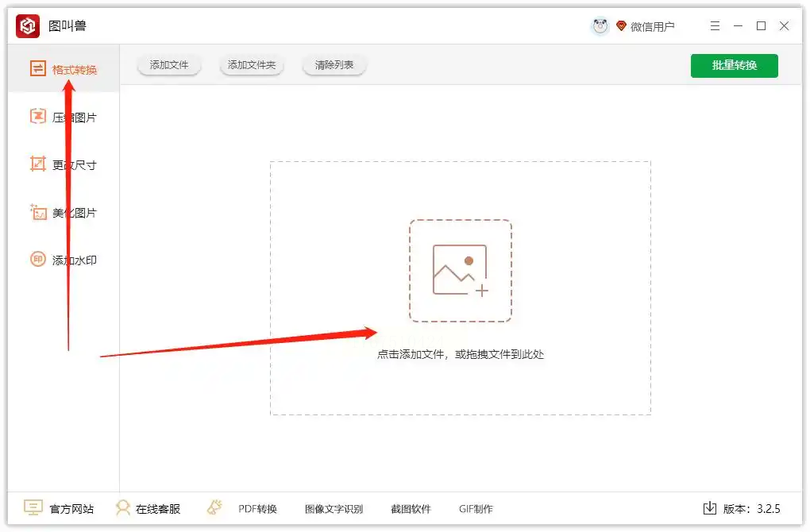Open the hamburger menu icon
The height and width of the screenshot is (532, 810).
715,26
